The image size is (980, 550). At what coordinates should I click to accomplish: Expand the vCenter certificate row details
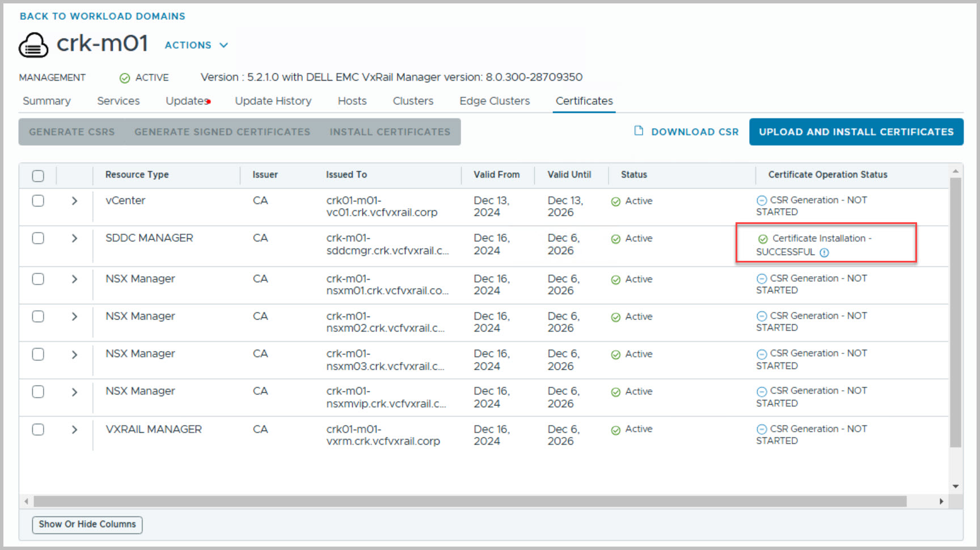(74, 201)
